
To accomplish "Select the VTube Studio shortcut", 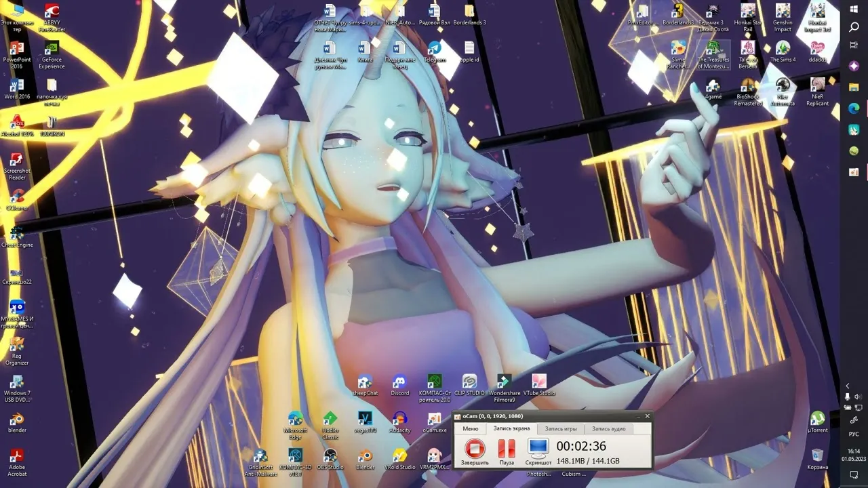I will (539, 386).
